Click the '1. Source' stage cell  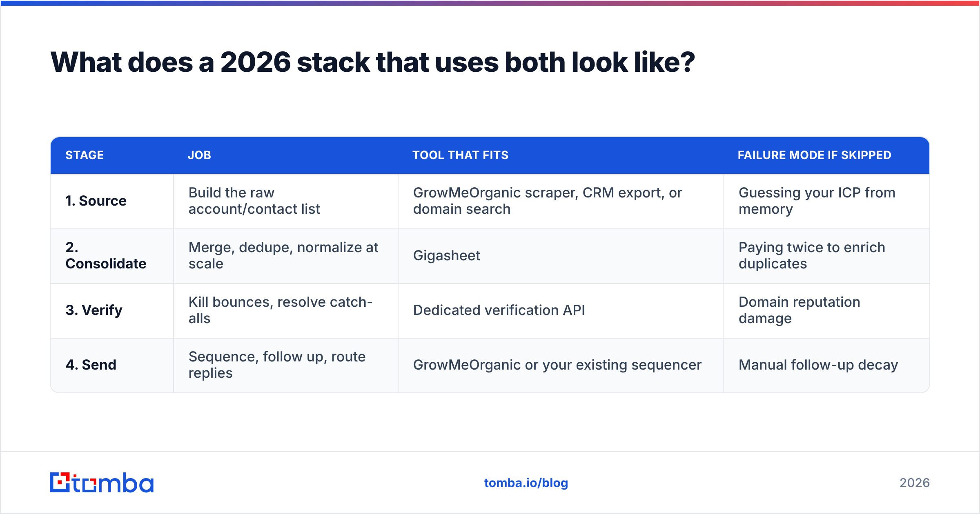tap(112, 201)
